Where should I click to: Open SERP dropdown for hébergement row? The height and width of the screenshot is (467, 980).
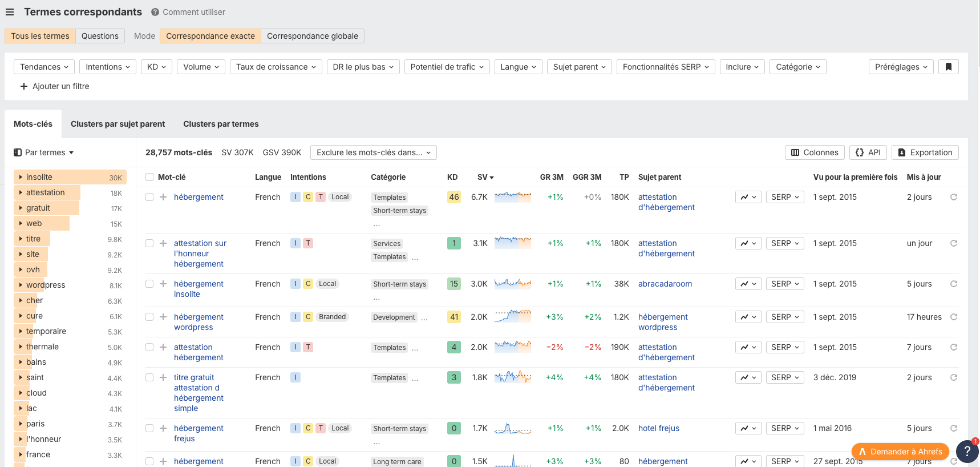click(785, 197)
